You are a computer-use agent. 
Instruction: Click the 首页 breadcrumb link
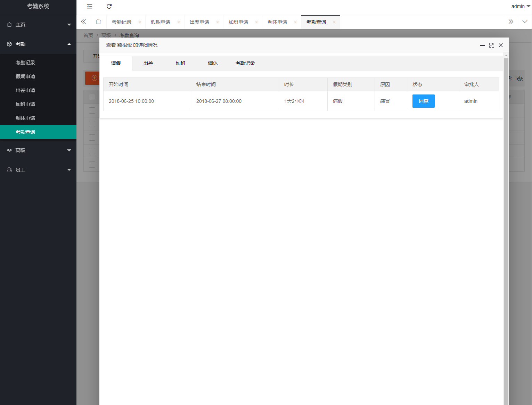click(x=88, y=35)
